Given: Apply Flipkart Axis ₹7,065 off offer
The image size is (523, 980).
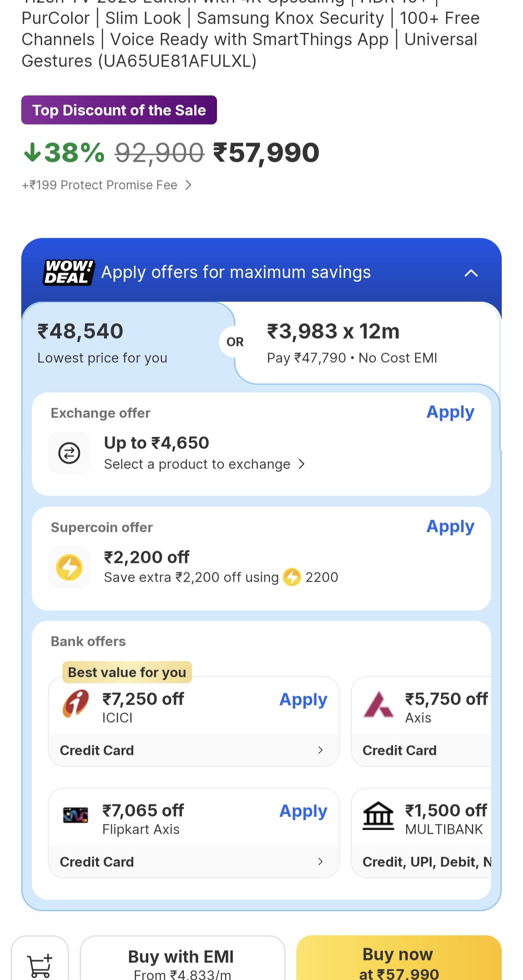Looking at the screenshot, I should click(x=303, y=811).
